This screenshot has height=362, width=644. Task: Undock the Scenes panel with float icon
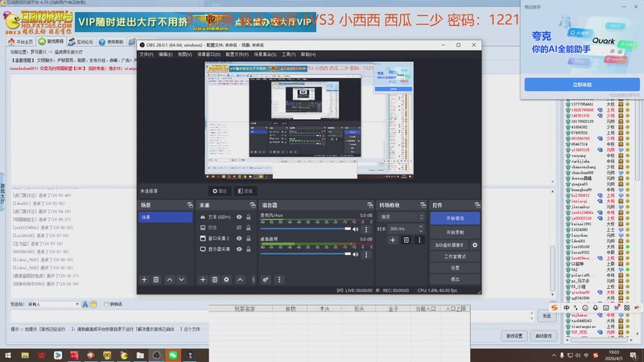[x=190, y=205]
